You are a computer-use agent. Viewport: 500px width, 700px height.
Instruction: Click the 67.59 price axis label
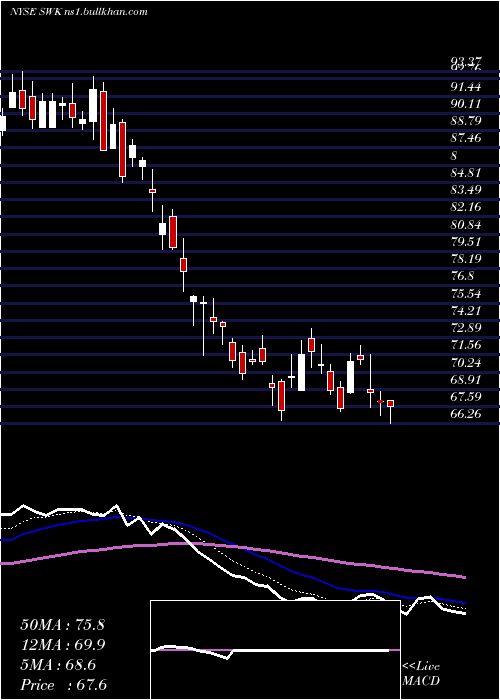[x=466, y=396]
